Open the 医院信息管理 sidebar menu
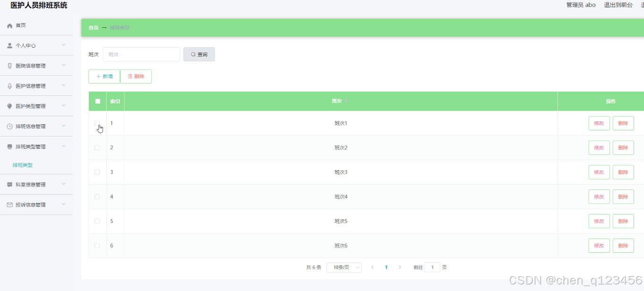Screen dimensions: 644x291 pyautogui.click(x=36, y=66)
